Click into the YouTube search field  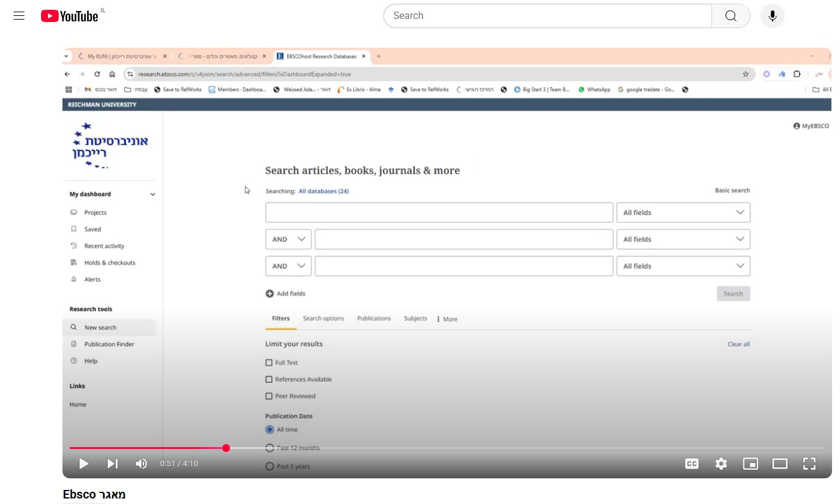click(548, 16)
